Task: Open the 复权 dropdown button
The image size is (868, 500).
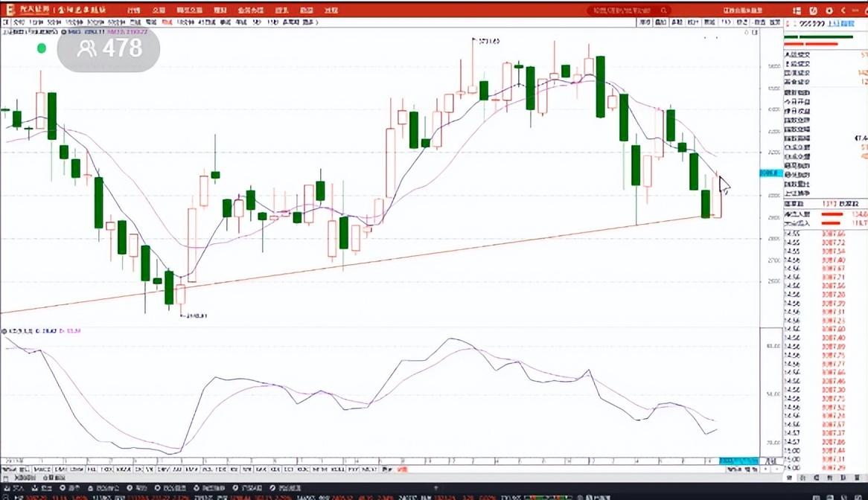Action: point(645,22)
